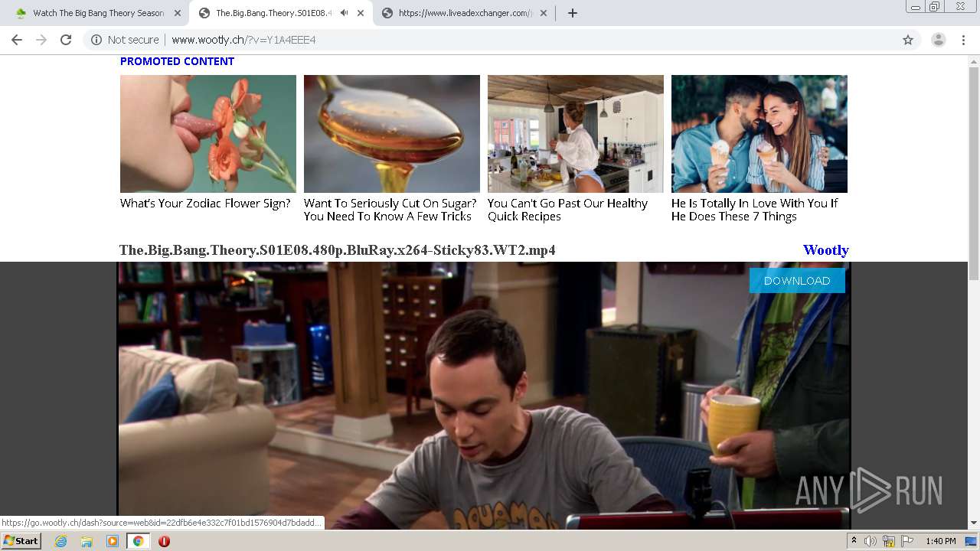
Task: Open the Zodiac Flower Sign ad image
Action: pyautogui.click(x=208, y=134)
